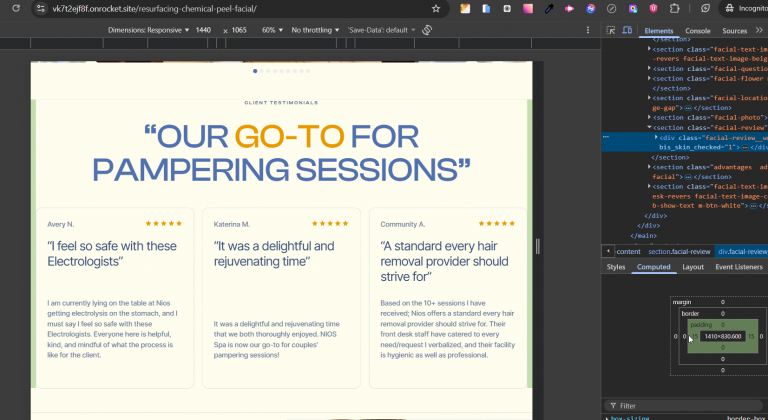
Task: Open media control icon in browser toolbar
Action: click(x=705, y=8)
